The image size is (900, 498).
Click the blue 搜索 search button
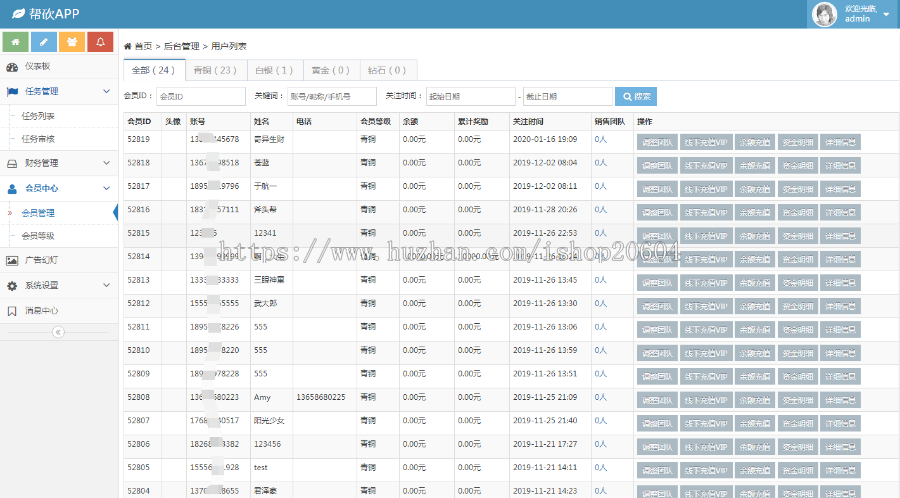click(x=636, y=96)
